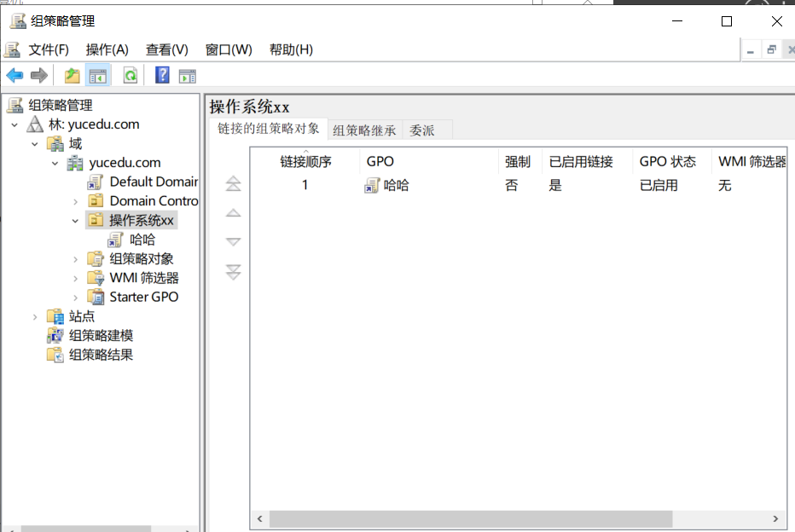Collapse the yucedu.com domain node

[55, 163]
